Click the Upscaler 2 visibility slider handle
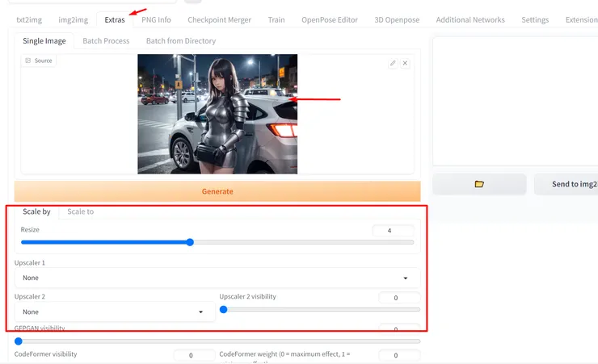The image size is (598, 364). click(x=224, y=310)
